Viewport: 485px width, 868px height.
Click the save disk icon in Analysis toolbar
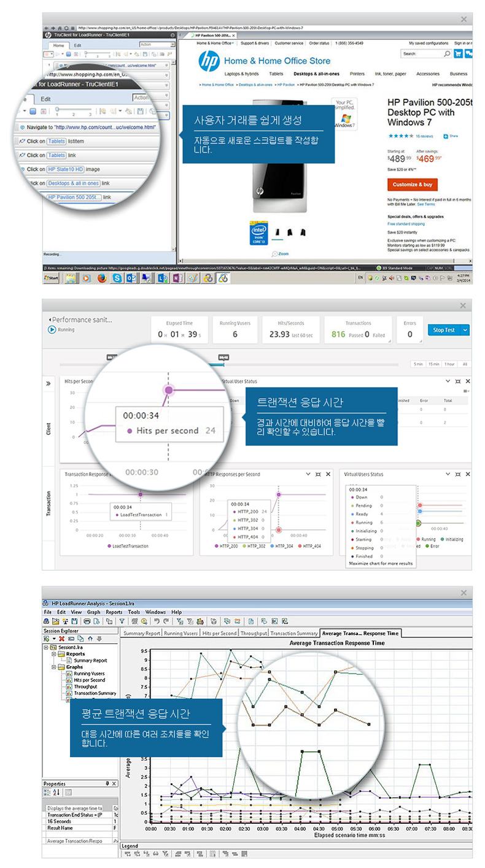click(74, 621)
